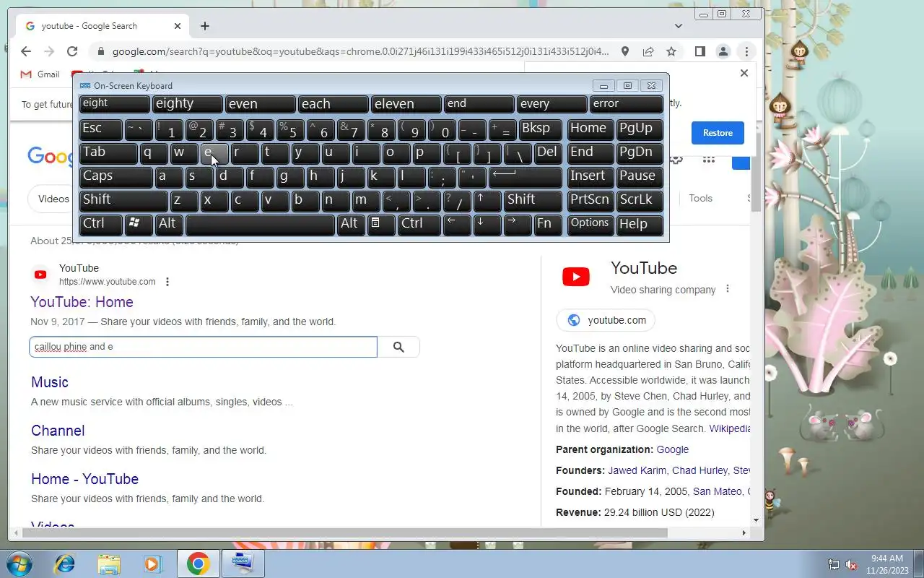Toggle right Alt key on keyboard
The width and height of the screenshot is (924, 578).
tap(352, 224)
